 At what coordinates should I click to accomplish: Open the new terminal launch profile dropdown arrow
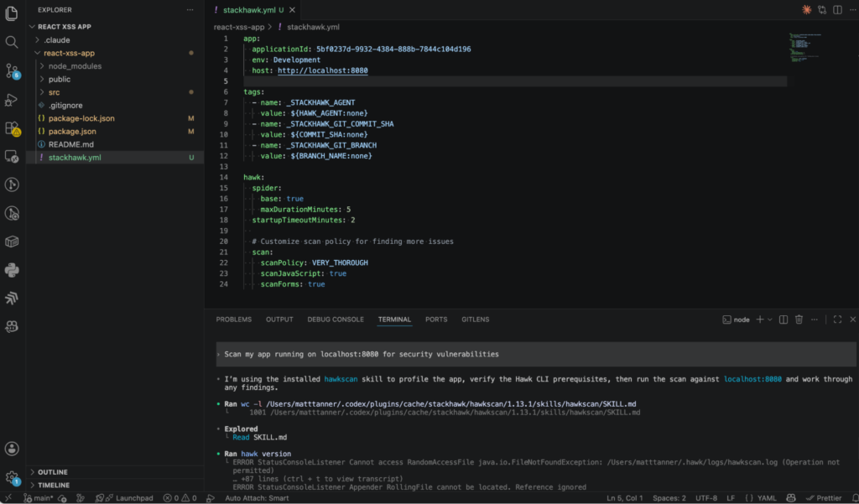[x=770, y=320]
